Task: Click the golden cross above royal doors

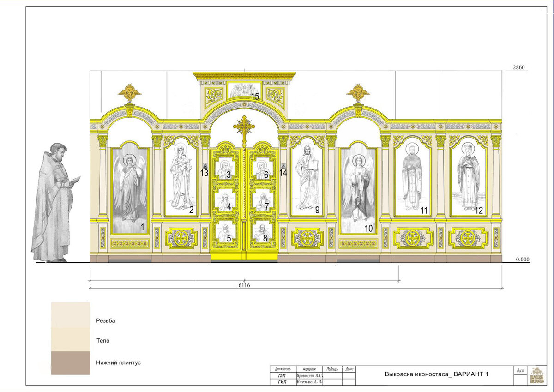Action: (x=244, y=130)
